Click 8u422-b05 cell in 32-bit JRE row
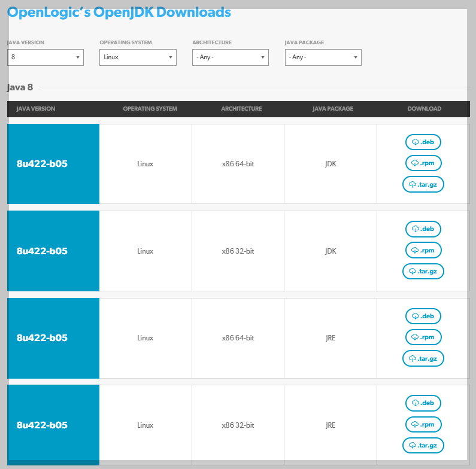The height and width of the screenshot is (469, 476). pos(53,425)
